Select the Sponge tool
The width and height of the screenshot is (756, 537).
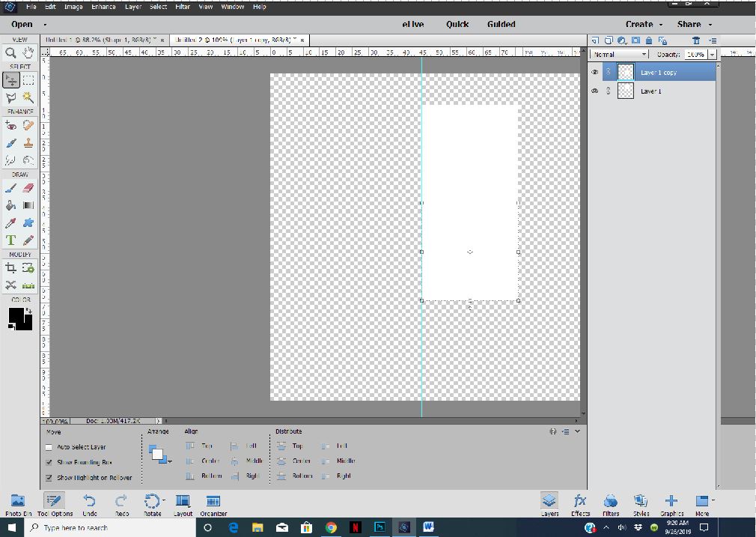(x=28, y=160)
